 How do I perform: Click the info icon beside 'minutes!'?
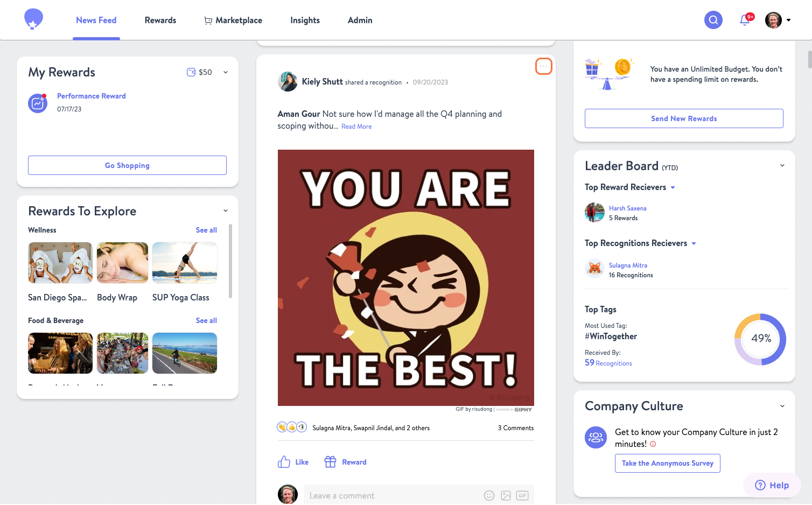click(653, 444)
